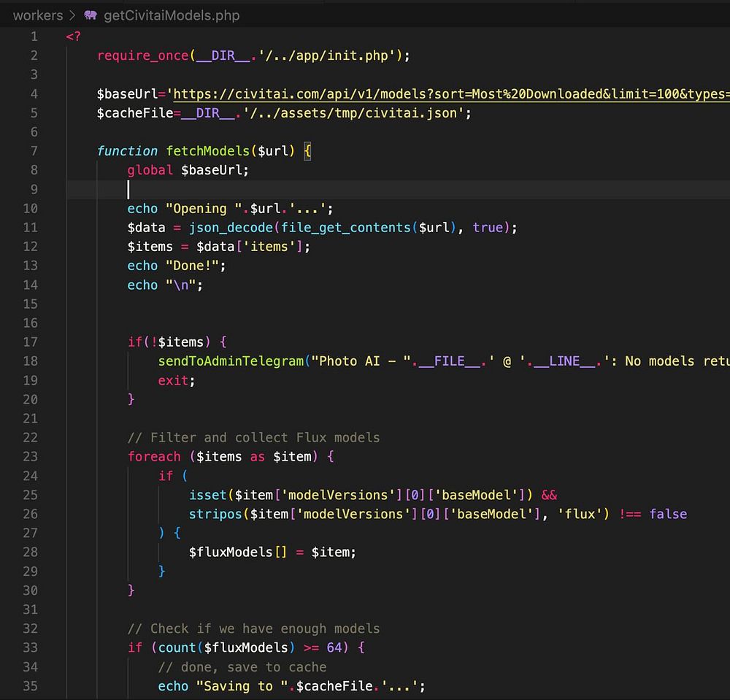Expand the breadcrumb chevron after workers

pyautogui.click(x=72, y=15)
